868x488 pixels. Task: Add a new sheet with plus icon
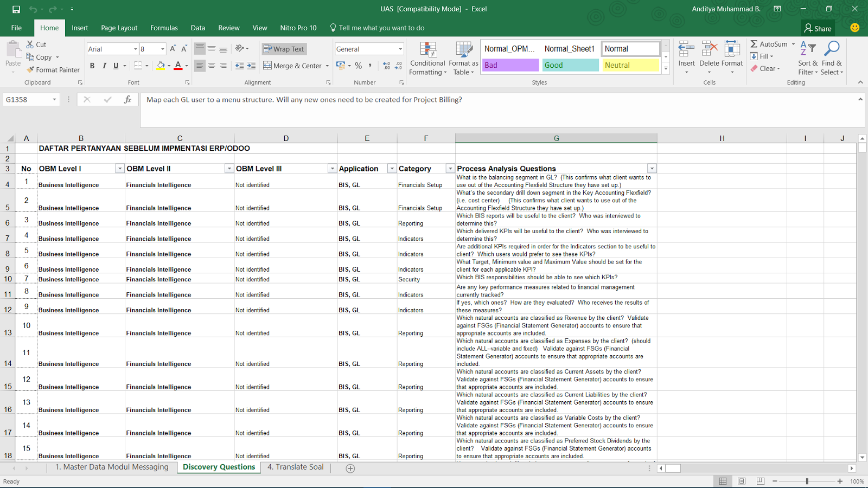pyautogui.click(x=350, y=468)
